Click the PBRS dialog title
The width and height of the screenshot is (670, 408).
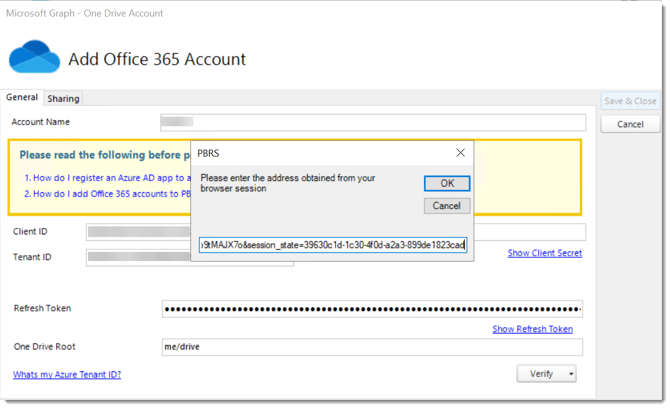pyautogui.click(x=208, y=153)
